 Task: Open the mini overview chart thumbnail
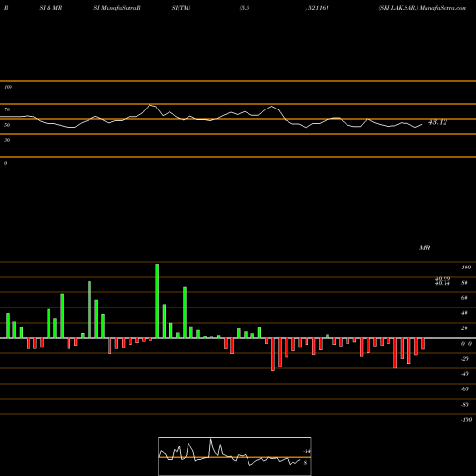coord(235,456)
